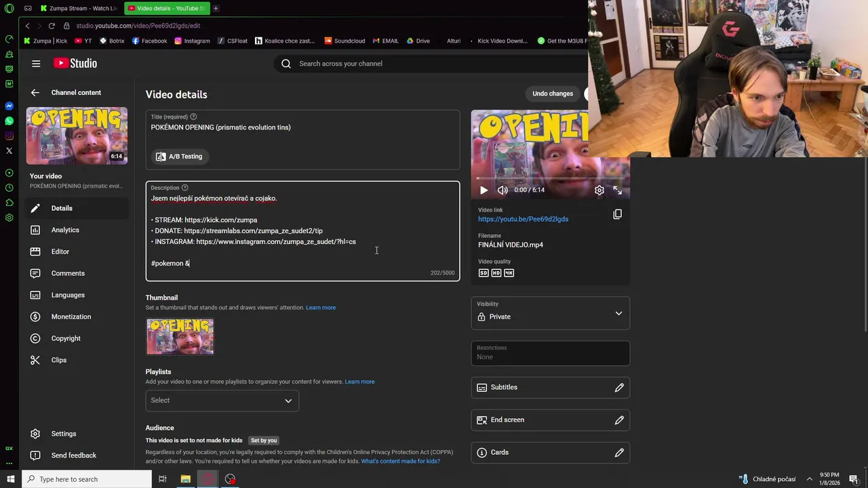
Task: Click the Undo changes button
Action: [x=553, y=94]
